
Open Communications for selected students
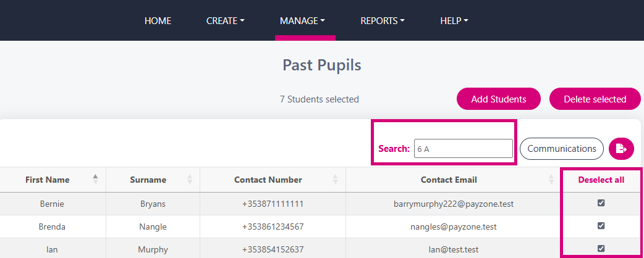point(561,149)
